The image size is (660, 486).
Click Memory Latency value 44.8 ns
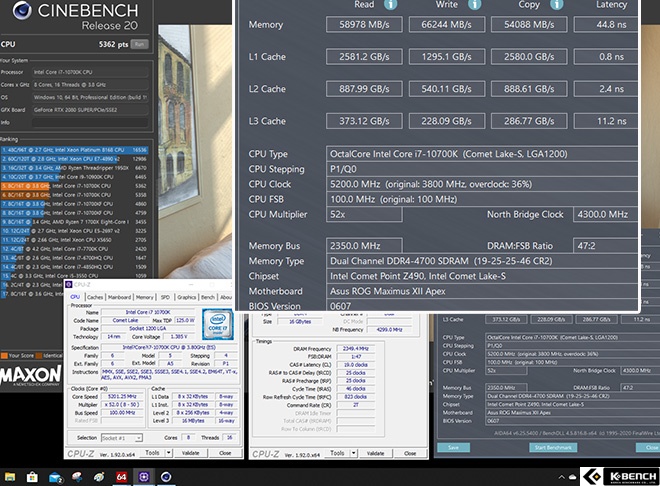pos(606,24)
